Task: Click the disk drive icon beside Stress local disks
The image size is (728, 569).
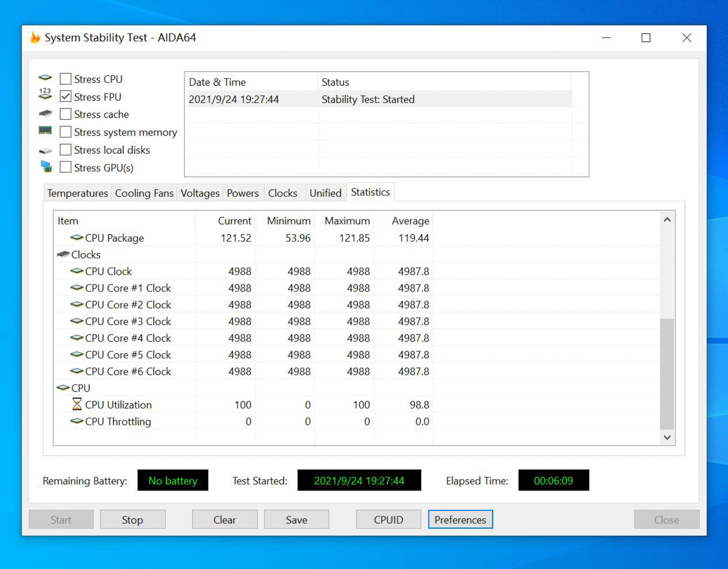Action: point(45,151)
